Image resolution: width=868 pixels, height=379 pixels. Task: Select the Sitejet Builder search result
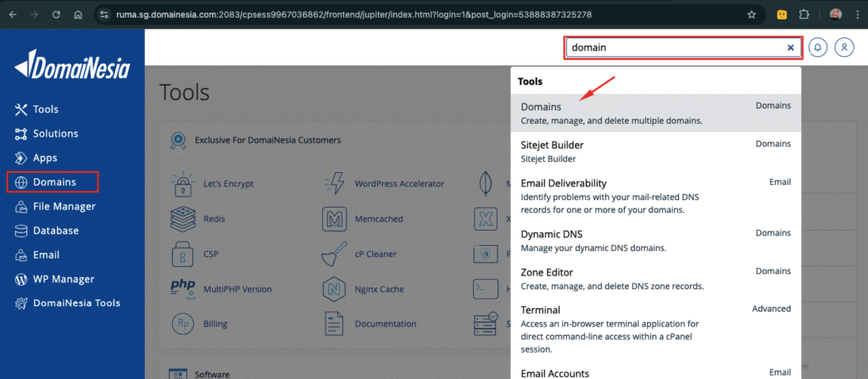coord(655,151)
